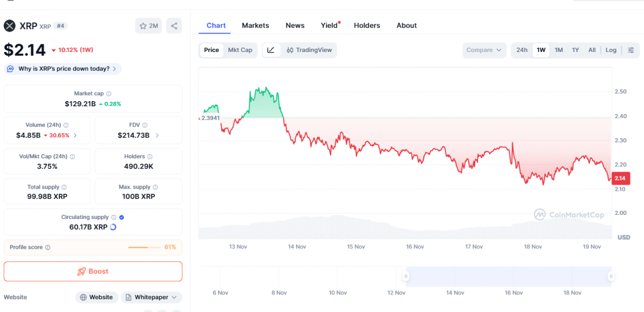Image resolution: width=644 pixels, height=312 pixels.
Task: Click the left handle of range slider
Action: [x=406, y=276]
